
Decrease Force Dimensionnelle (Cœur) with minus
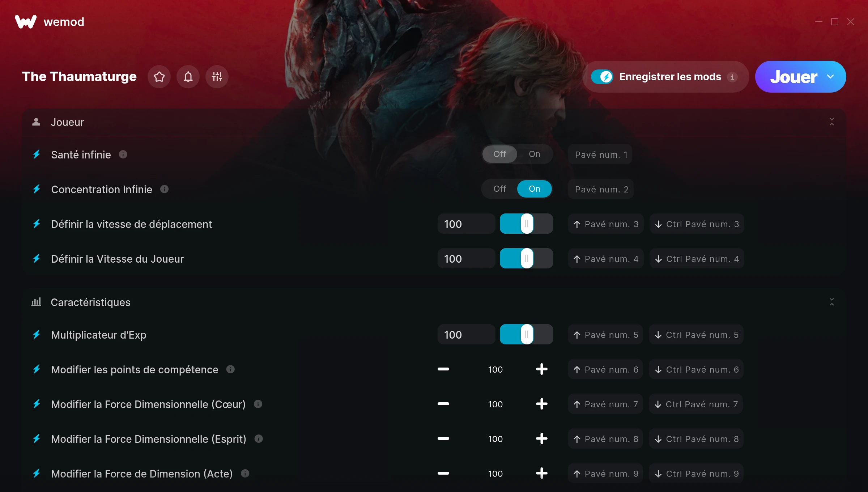[443, 404]
